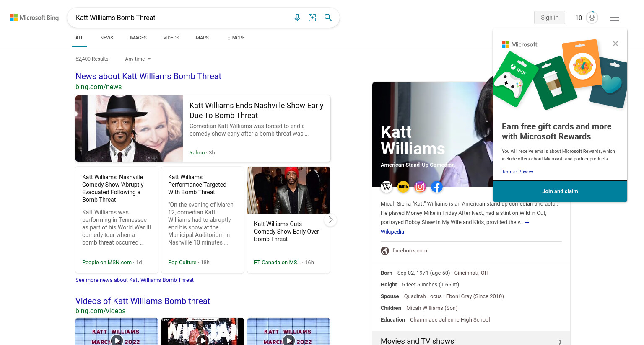Image resolution: width=644 pixels, height=345 pixels.
Task: Click Cincinnati, OH birthplace text
Action: tap(471, 273)
